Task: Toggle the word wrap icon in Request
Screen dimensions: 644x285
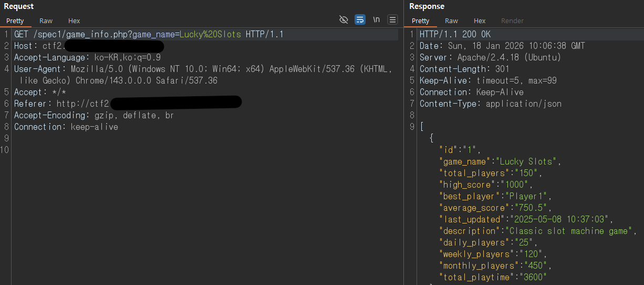Action: pos(360,20)
